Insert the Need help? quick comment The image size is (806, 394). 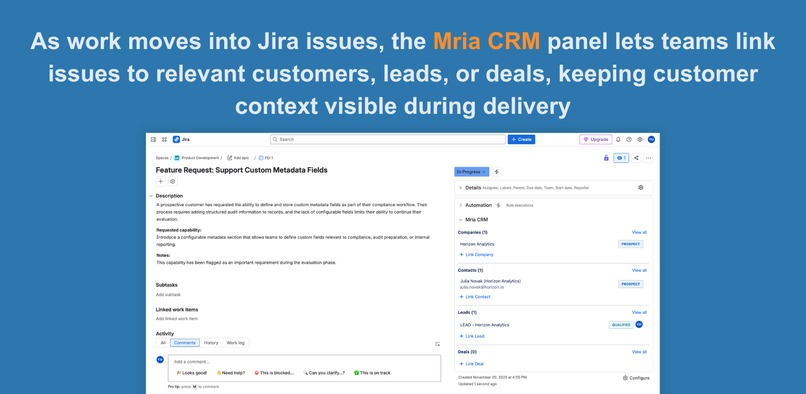click(x=230, y=373)
